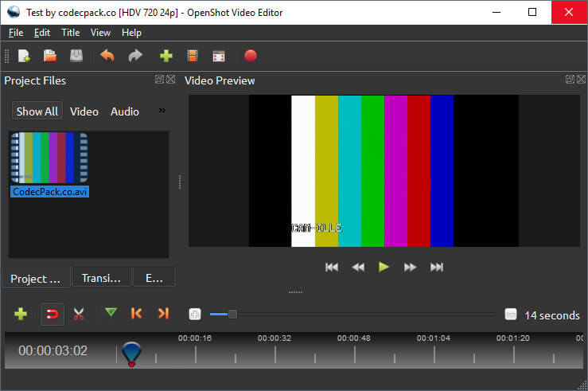Choose profile using the film strip icon
Image resolution: width=588 pixels, height=391 pixels.
pos(193,56)
